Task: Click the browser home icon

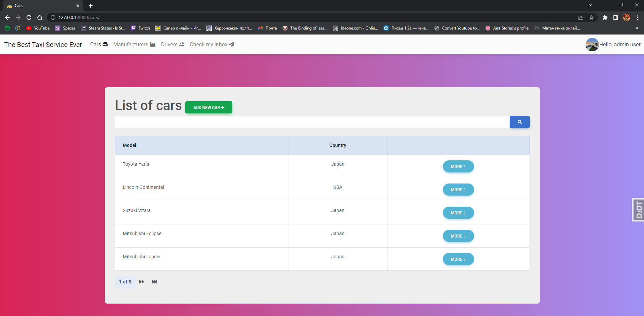Action: click(40, 17)
